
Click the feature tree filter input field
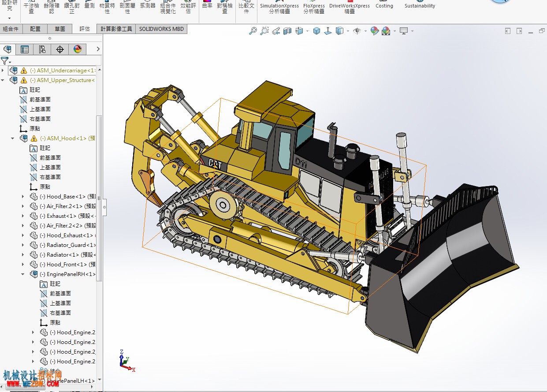[56, 60]
